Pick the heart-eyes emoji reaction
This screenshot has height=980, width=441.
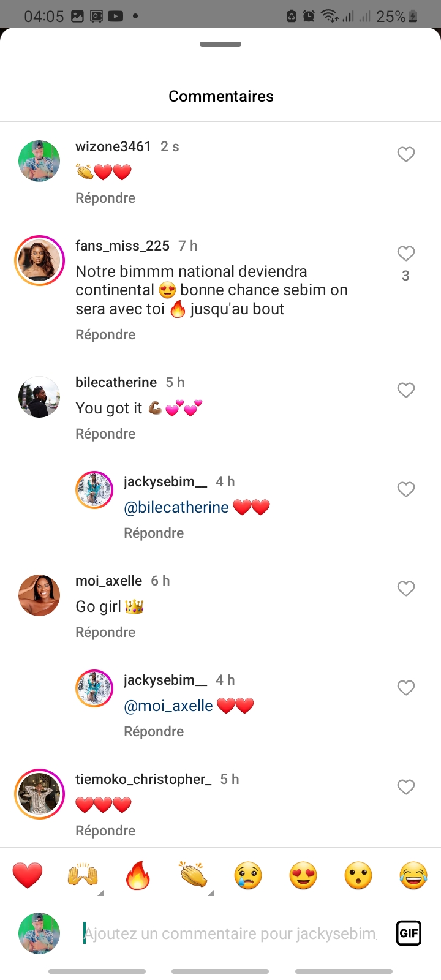303,875
